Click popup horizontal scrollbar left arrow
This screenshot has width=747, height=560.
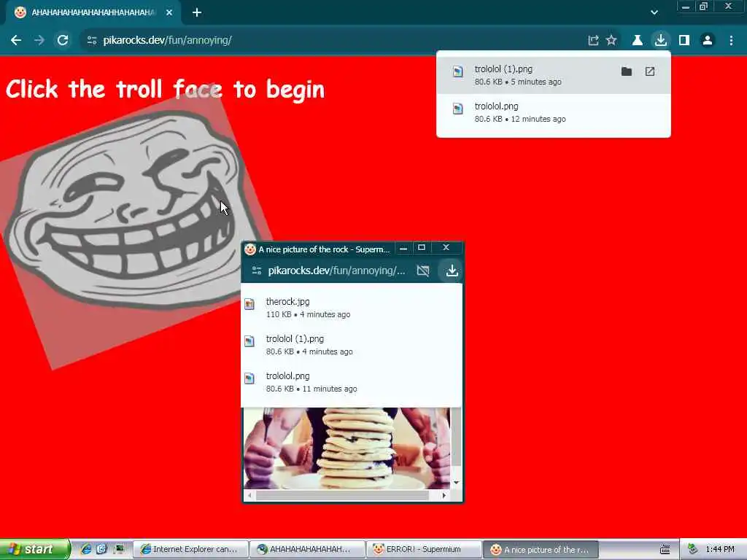(249, 496)
